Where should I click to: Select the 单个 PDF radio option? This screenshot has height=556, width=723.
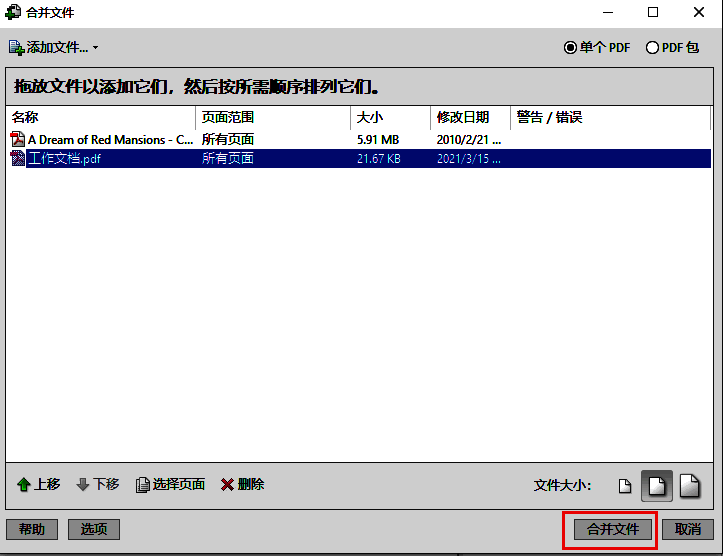coord(571,47)
